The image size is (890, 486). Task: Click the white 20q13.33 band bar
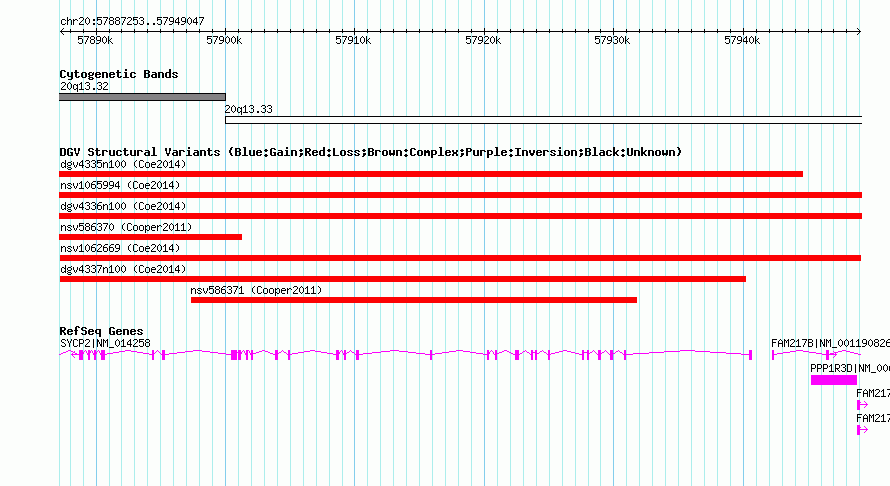coord(543,120)
